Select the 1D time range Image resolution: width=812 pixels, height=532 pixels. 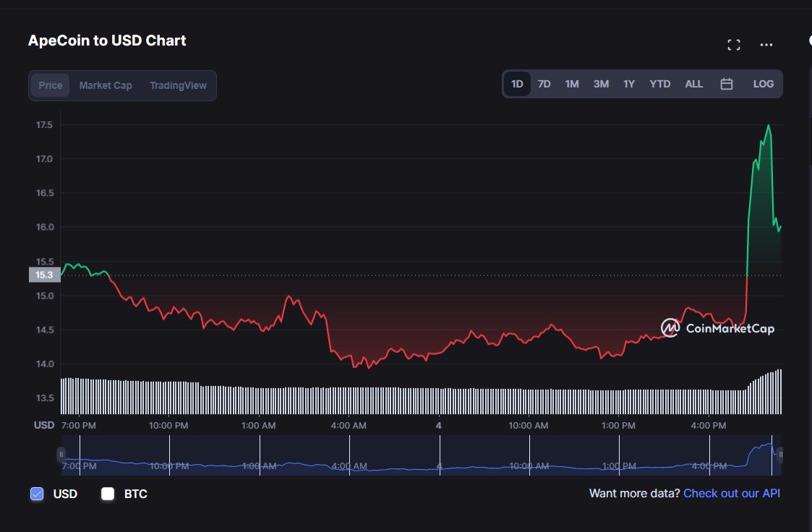point(517,84)
